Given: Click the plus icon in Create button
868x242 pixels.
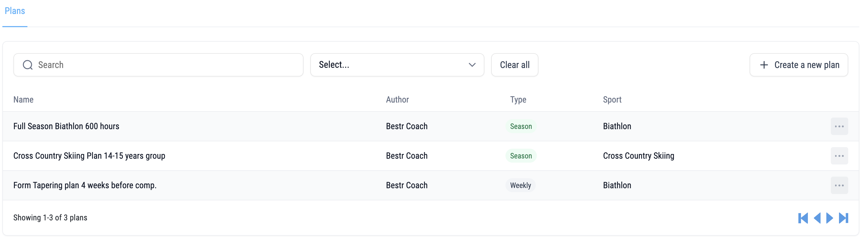Looking at the screenshot, I should click(764, 65).
